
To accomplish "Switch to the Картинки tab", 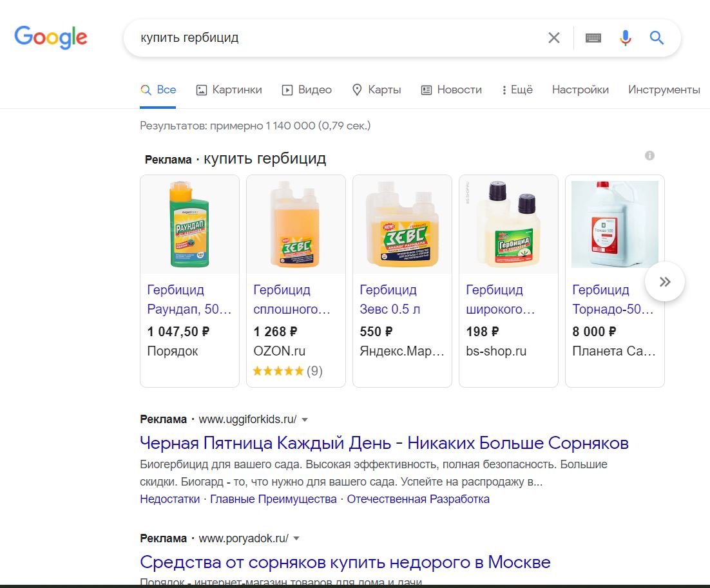I will click(x=229, y=90).
